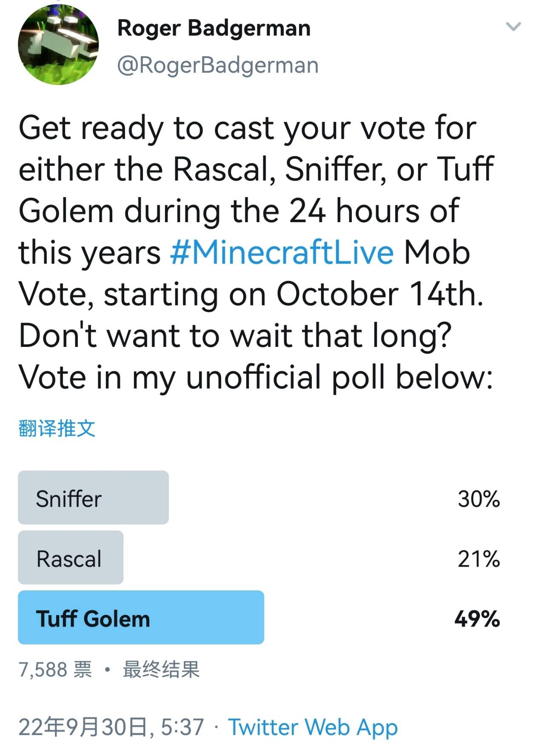Open Roger Badgerman's profile avatar
The width and height of the screenshot is (539, 756).
[x=58, y=44]
